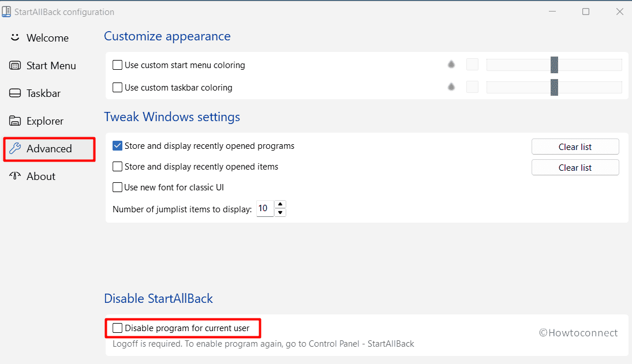632x364 pixels.
Task: Click the Explorer folder icon
Action: pos(15,121)
